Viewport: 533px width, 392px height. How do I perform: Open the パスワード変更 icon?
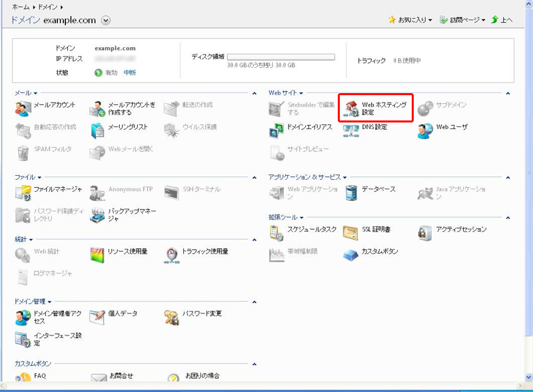[x=171, y=317]
